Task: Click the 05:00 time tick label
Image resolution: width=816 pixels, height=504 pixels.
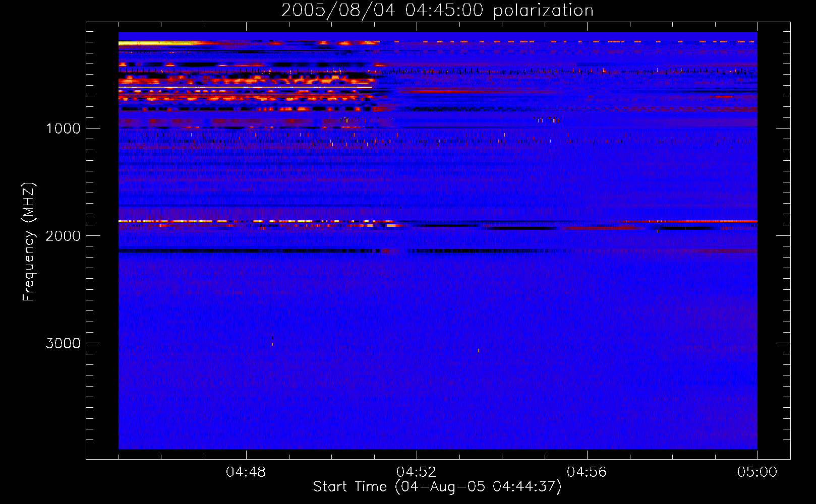Action: (x=757, y=472)
